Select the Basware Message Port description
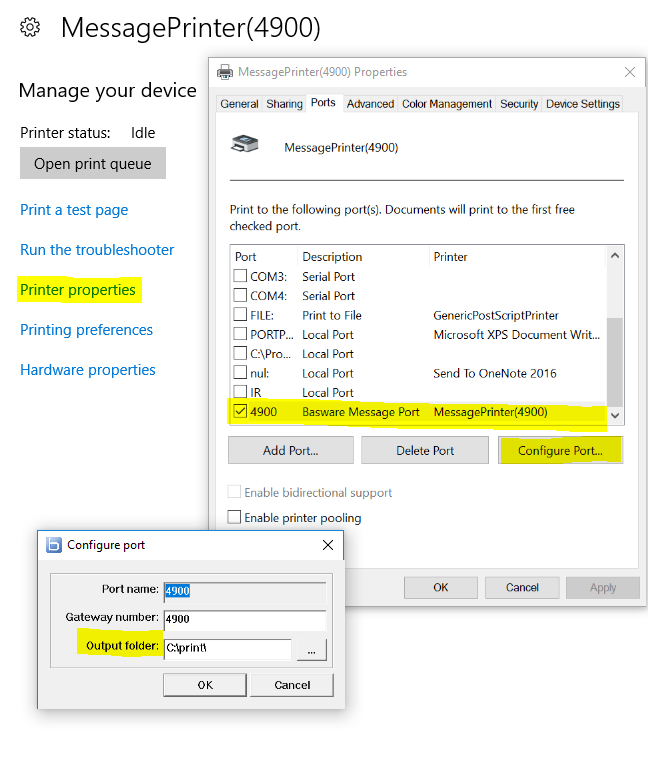 [x=360, y=412]
